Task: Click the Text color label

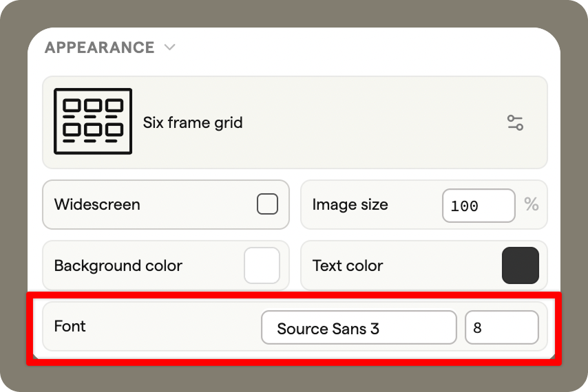Action: [347, 265]
